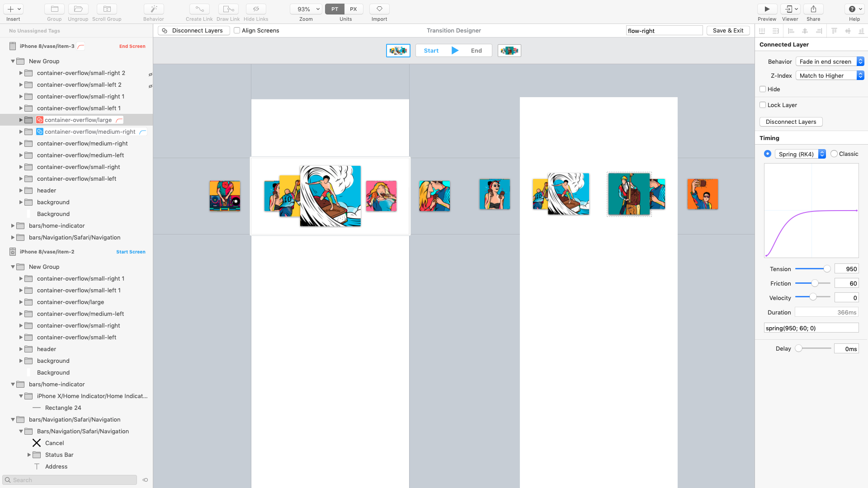Select the Classic timing radio button
This screenshot has height=488, width=868.
coord(834,154)
